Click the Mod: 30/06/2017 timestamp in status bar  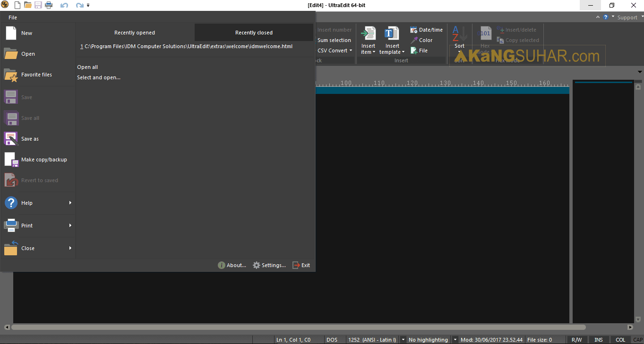491,340
